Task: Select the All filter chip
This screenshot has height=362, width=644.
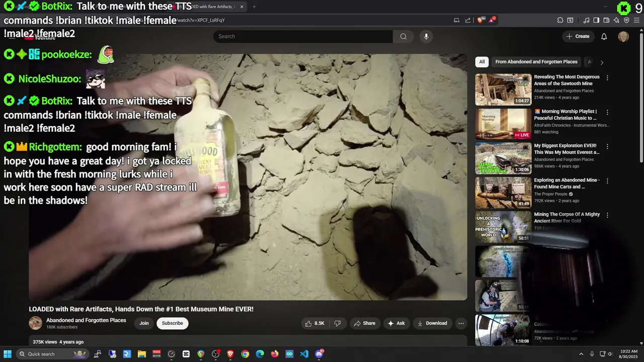Action: tap(482, 62)
